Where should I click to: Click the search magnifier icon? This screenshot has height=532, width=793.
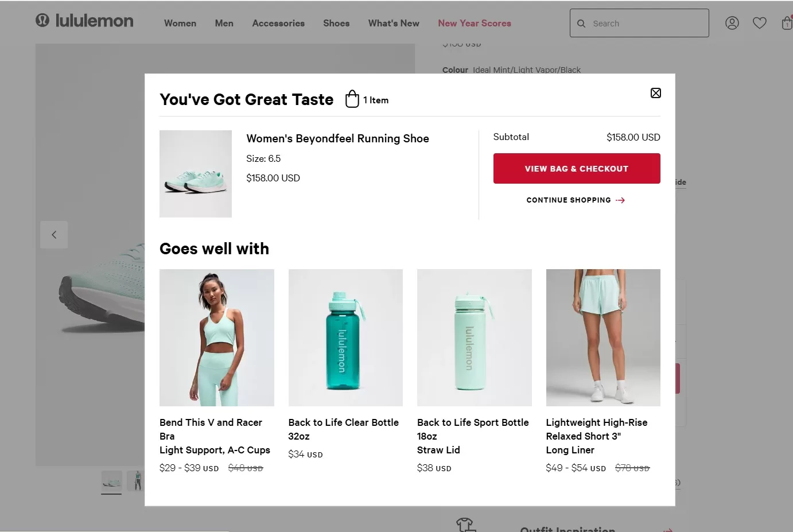(581, 24)
